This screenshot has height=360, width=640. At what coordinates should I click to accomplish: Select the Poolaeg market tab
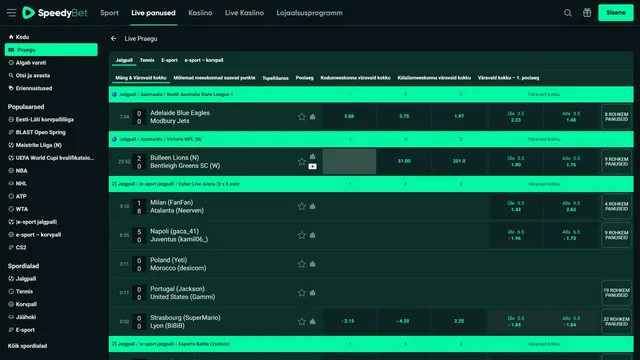(304, 78)
